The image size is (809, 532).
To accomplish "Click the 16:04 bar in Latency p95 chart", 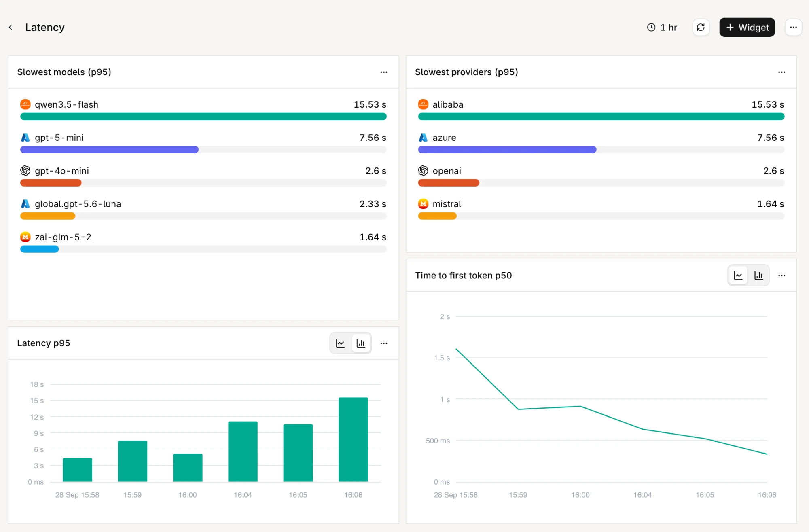I will click(243, 451).
